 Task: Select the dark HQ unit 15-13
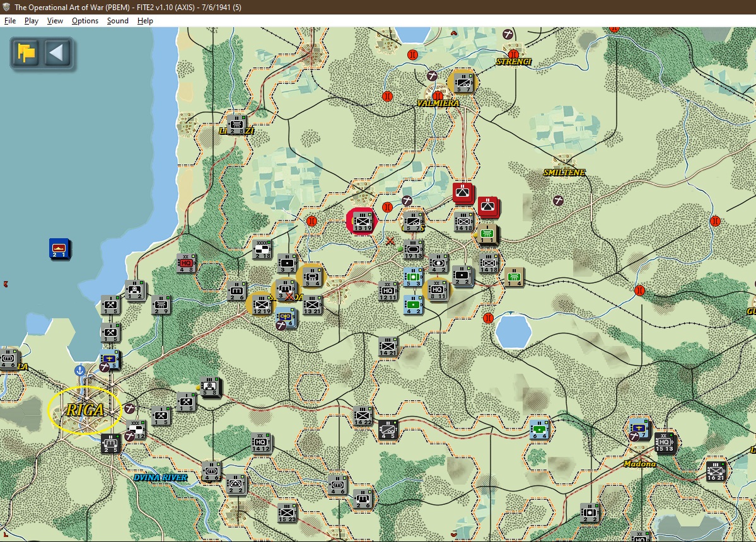(x=664, y=443)
